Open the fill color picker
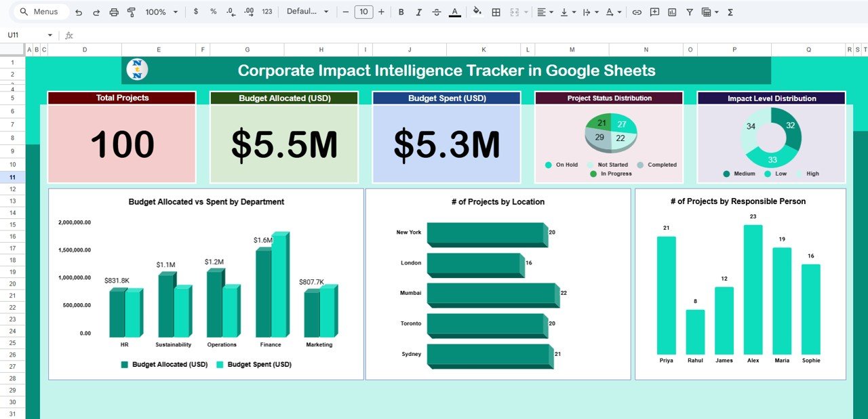Viewport: 868px width, 419px height. pos(477,12)
